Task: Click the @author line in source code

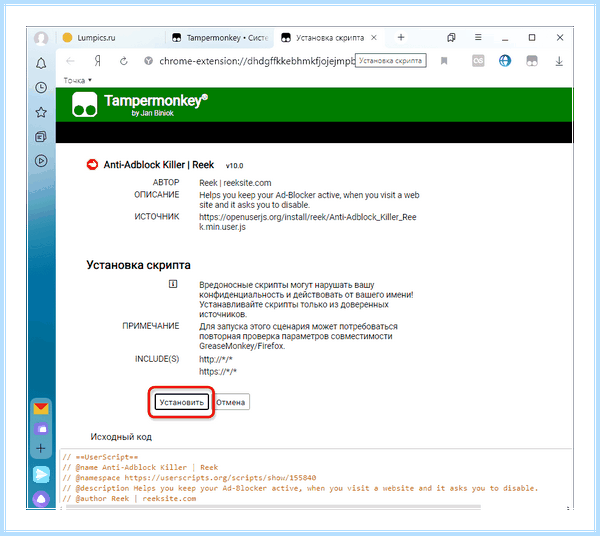Action: click(129, 499)
